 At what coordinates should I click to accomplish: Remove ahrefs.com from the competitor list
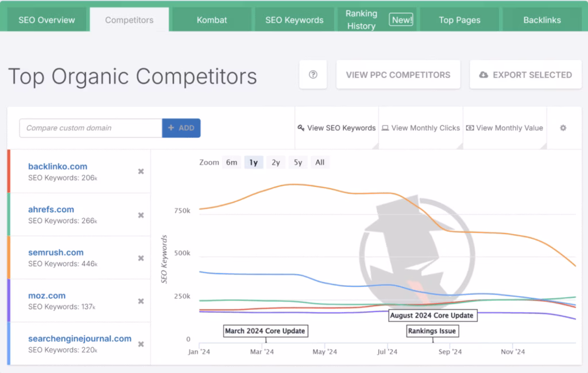pos(141,215)
